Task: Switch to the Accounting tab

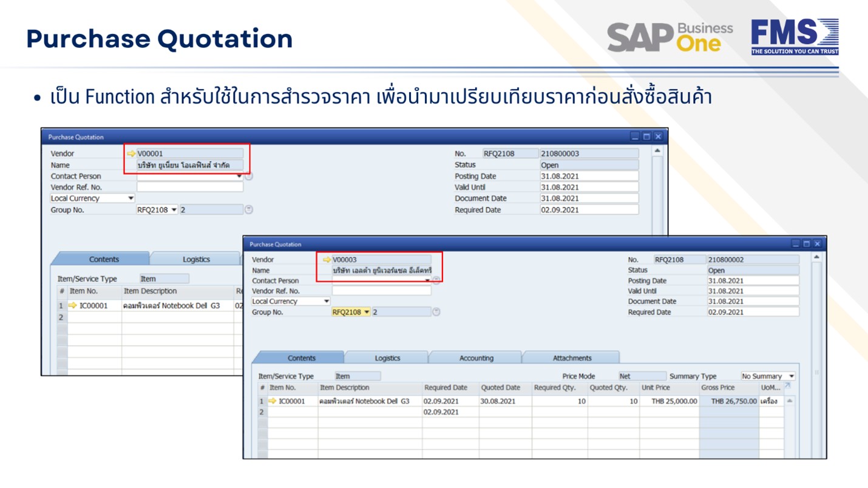Action: point(476,358)
